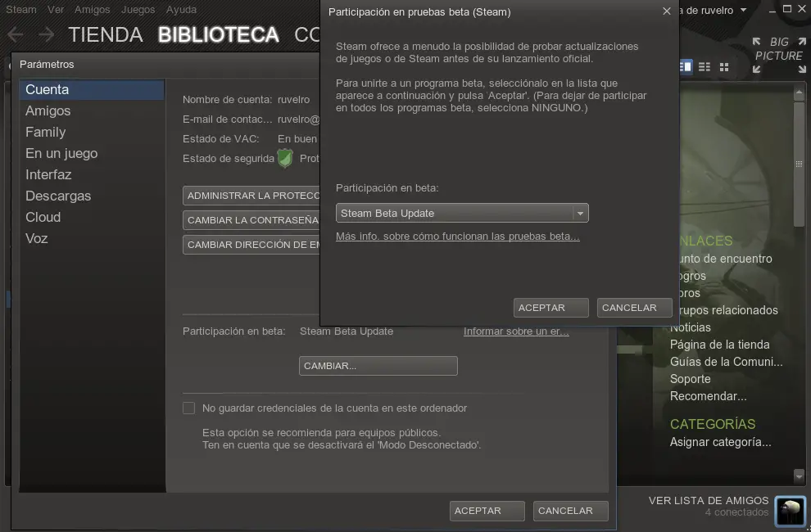Open the Ayuda menu

[181, 9]
